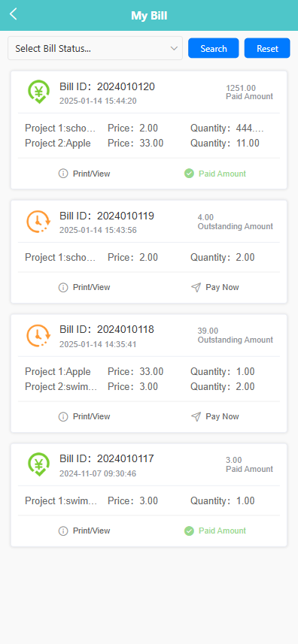The image size is (298, 644).
Task: Click the paper plane icon on bill 2024010118
Action: (196, 416)
